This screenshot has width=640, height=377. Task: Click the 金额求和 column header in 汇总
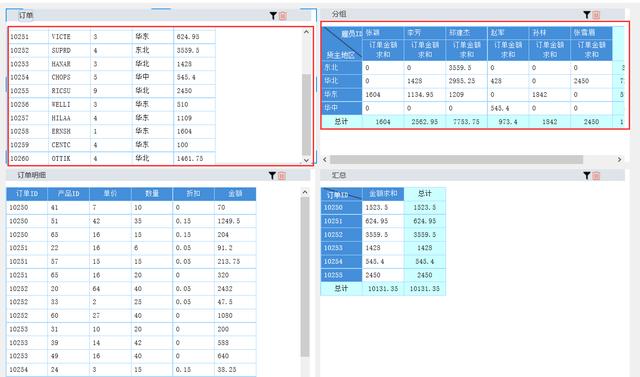[x=383, y=193]
